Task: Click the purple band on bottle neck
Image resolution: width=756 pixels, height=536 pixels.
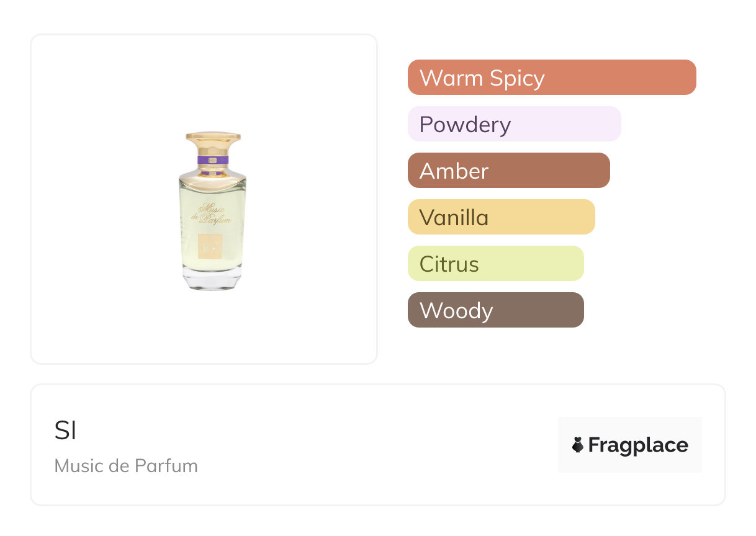Action: [x=213, y=160]
